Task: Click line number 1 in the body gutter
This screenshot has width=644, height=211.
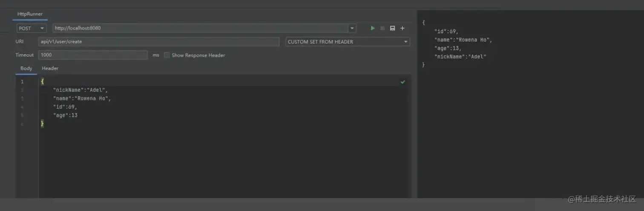Action: click(x=22, y=82)
